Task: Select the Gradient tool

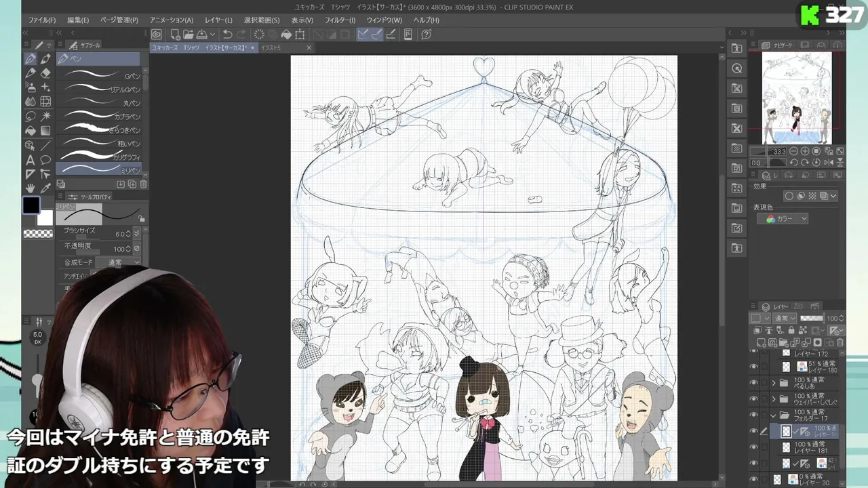Action: click(x=45, y=131)
